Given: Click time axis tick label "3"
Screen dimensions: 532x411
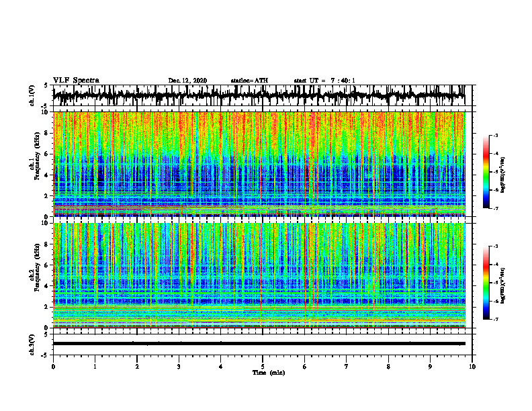Looking at the screenshot, I should [x=179, y=367].
